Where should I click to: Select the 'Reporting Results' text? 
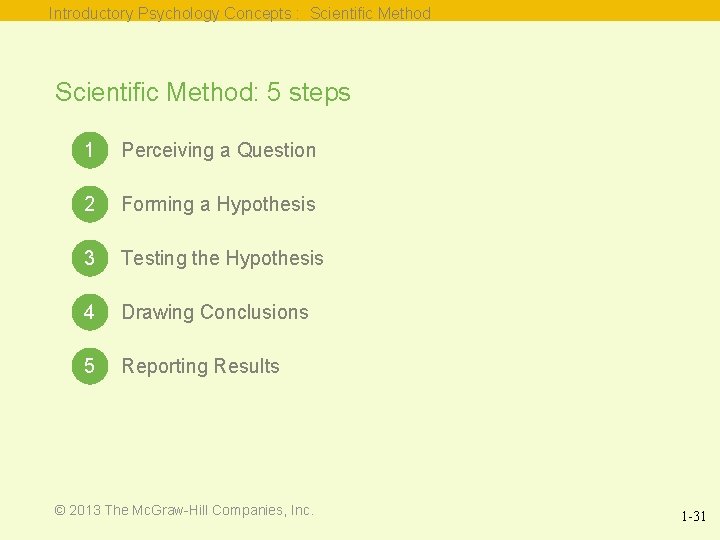click(x=201, y=366)
